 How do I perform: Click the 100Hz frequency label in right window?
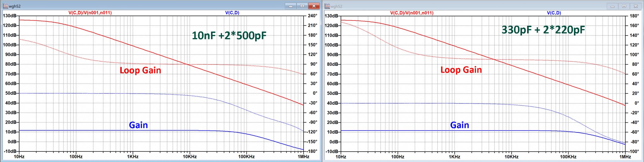pos(398,157)
